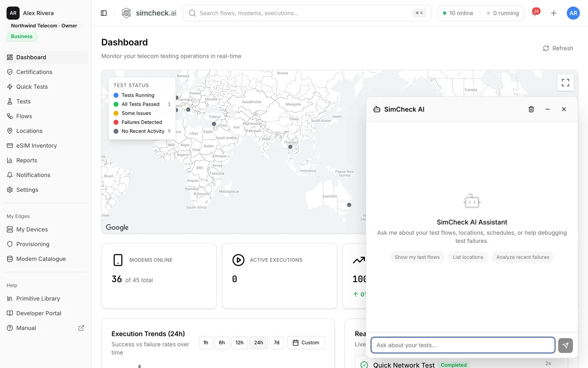Image resolution: width=588 pixels, height=368 pixels.
Task: Click the Türkiye map location marker
Action: pyautogui.click(x=214, y=124)
